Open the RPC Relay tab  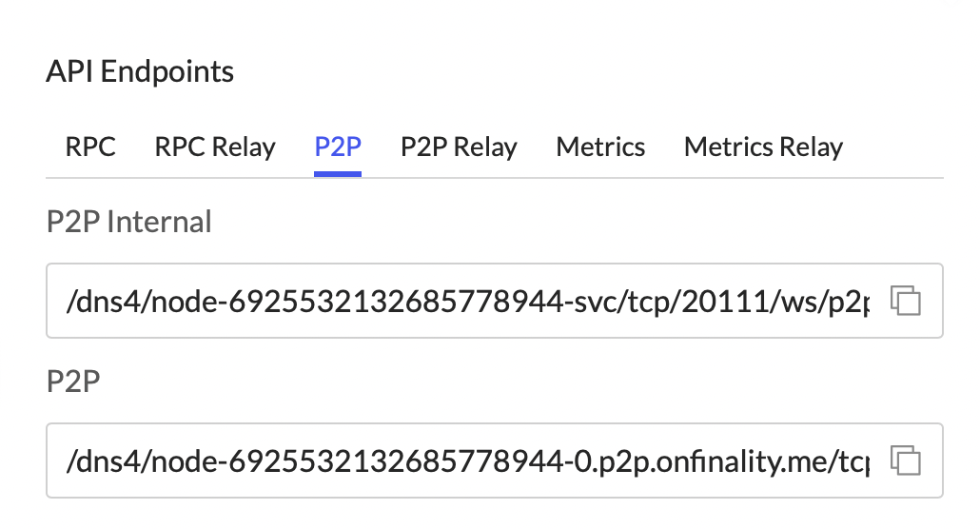[215, 147]
